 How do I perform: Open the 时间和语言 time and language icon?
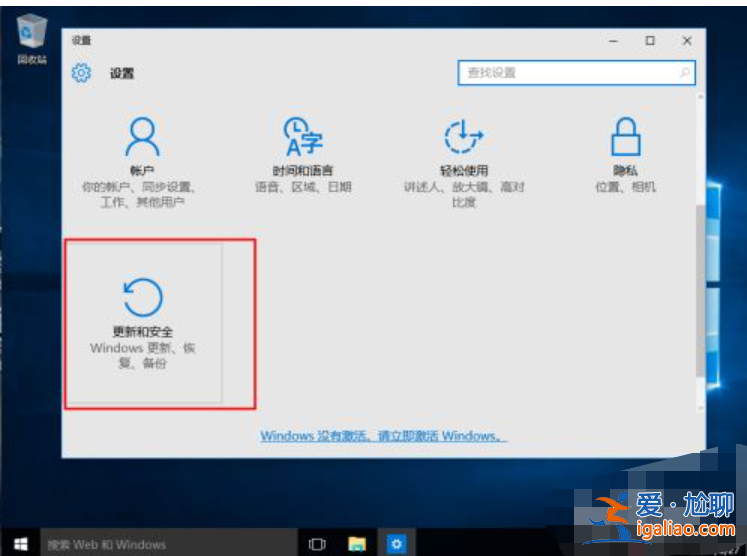(303, 137)
